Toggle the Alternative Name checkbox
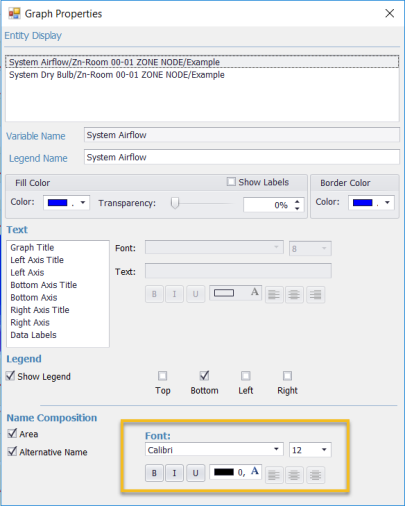Image resolution: width=405 pixels, height=506 pixels. (x=12, y=451)
